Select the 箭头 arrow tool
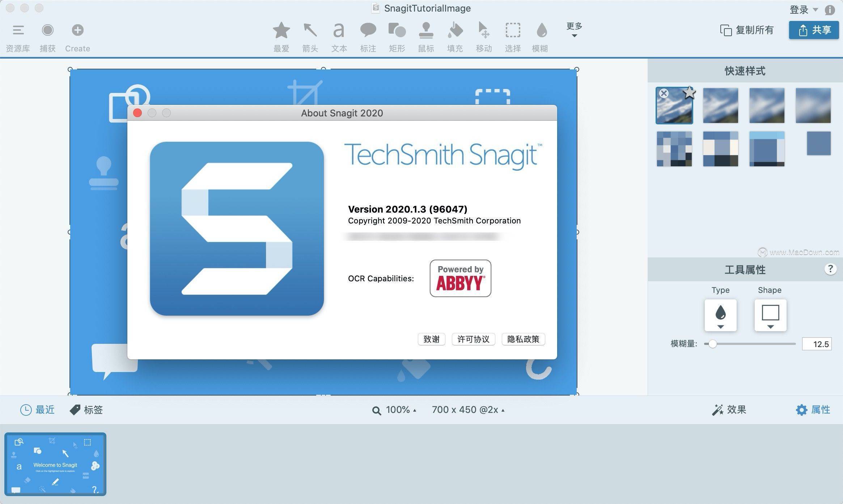Image resolution: width=843 pixels, height=504 pixels. click(x=310, y=37)
